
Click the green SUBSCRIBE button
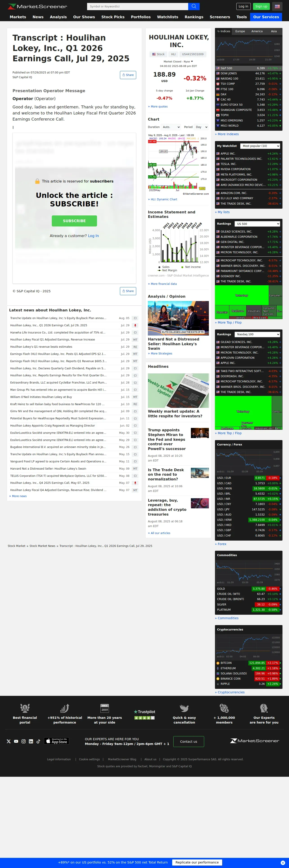[x=74, y=221]
